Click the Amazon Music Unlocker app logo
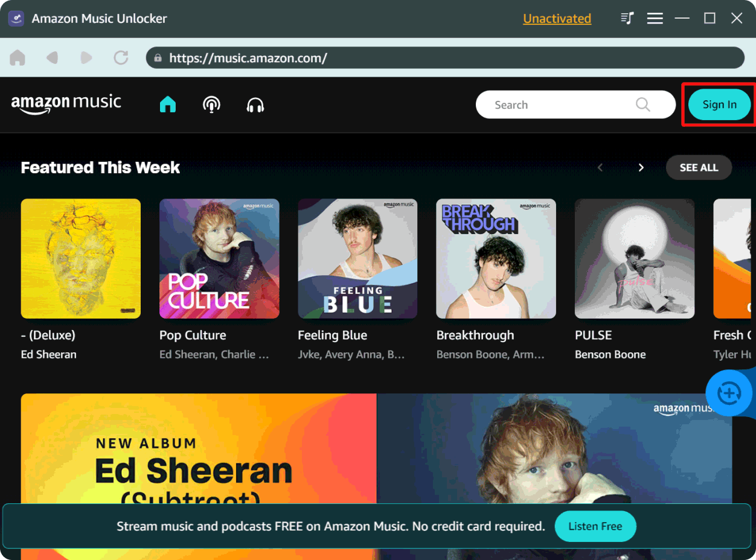This screenshot has height=560, width=756. click(16, 18)
